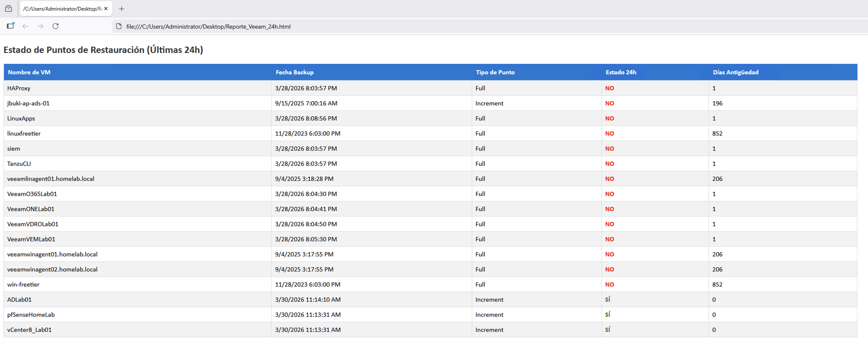Click the Tipo de Punto column header

coord(495,72)
